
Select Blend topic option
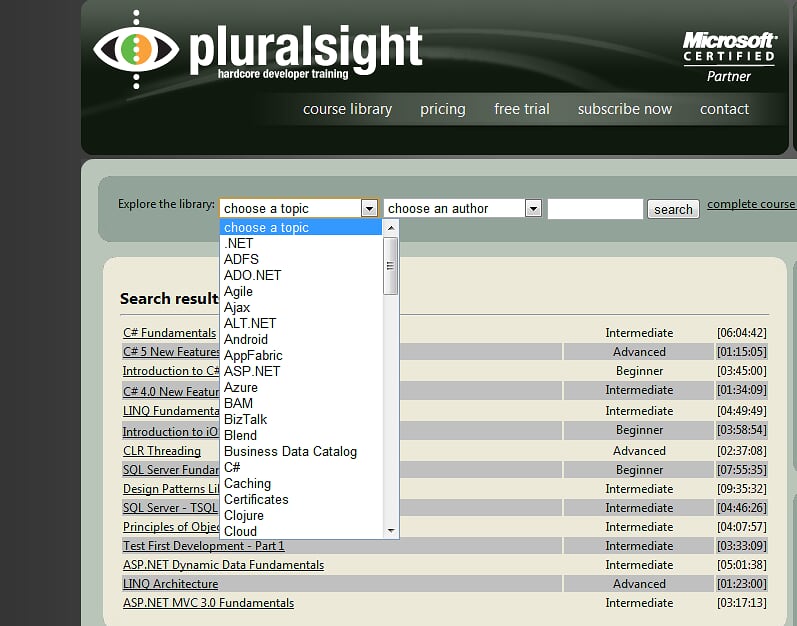pos(300,435)
